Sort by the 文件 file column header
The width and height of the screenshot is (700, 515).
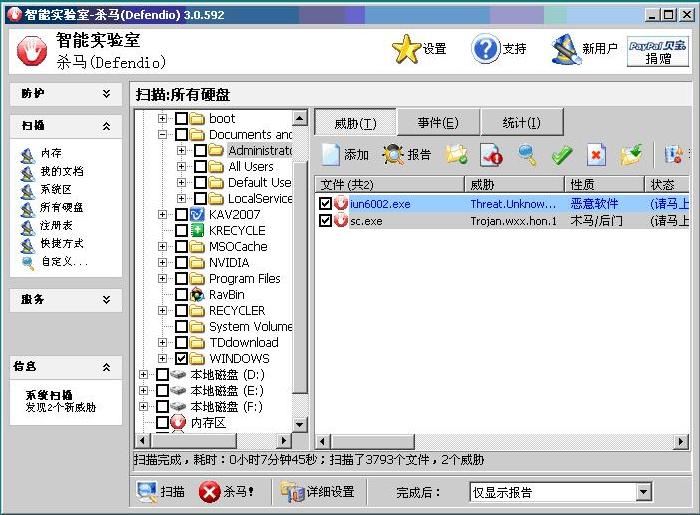tap(390, 184)
